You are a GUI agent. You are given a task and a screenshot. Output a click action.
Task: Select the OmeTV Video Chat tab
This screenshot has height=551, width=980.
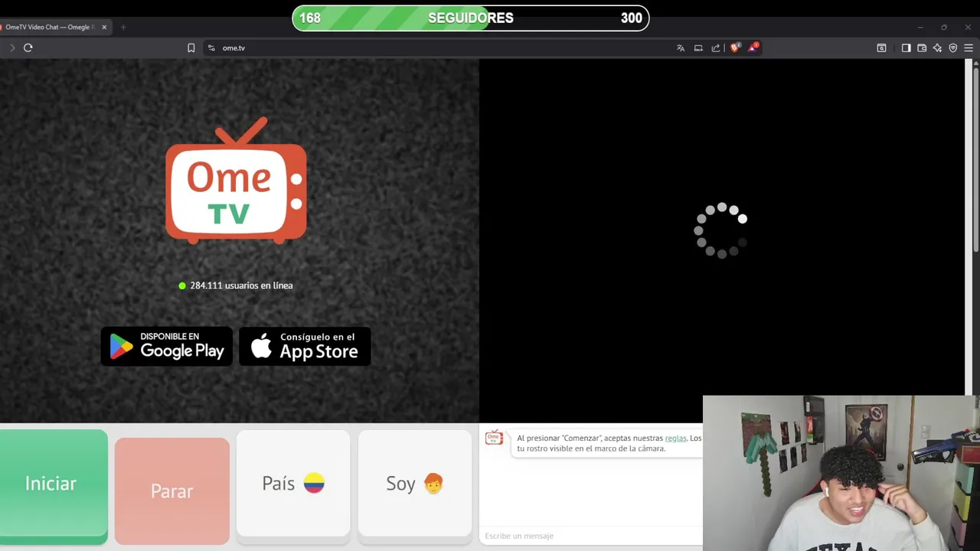tap(51, 27)
